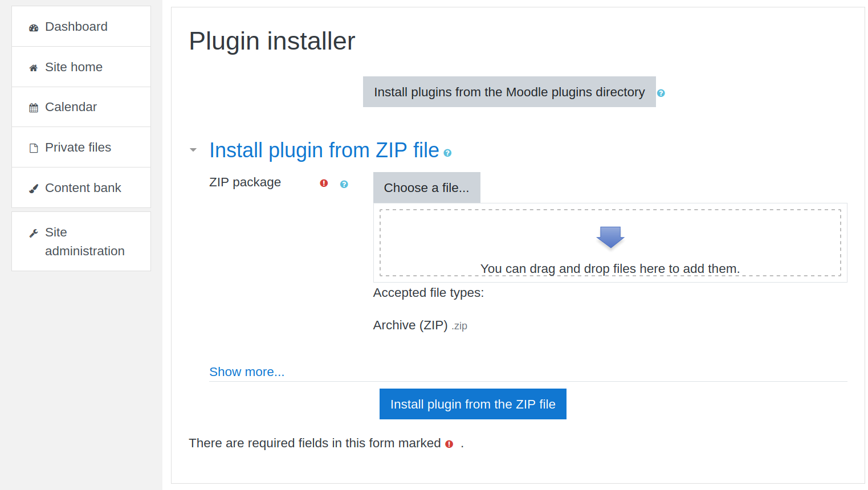
Task: Click the Install plugin from ZIP file heading
Action: point(324,150)
